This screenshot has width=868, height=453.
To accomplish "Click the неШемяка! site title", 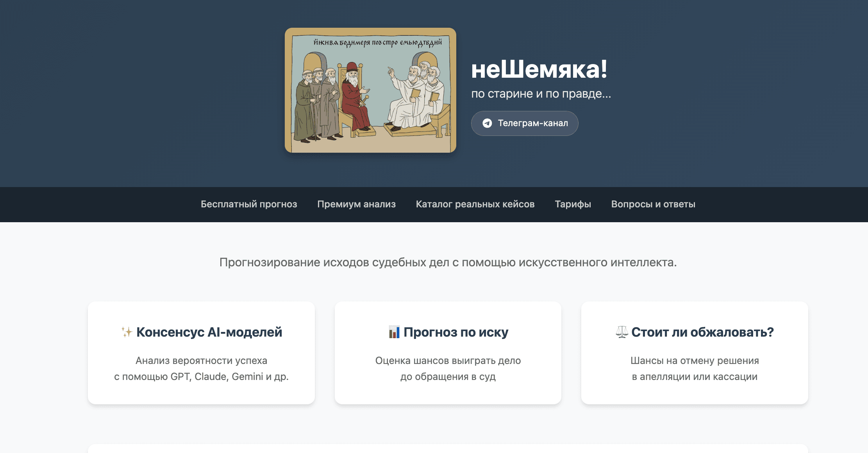I will point(539,70).
